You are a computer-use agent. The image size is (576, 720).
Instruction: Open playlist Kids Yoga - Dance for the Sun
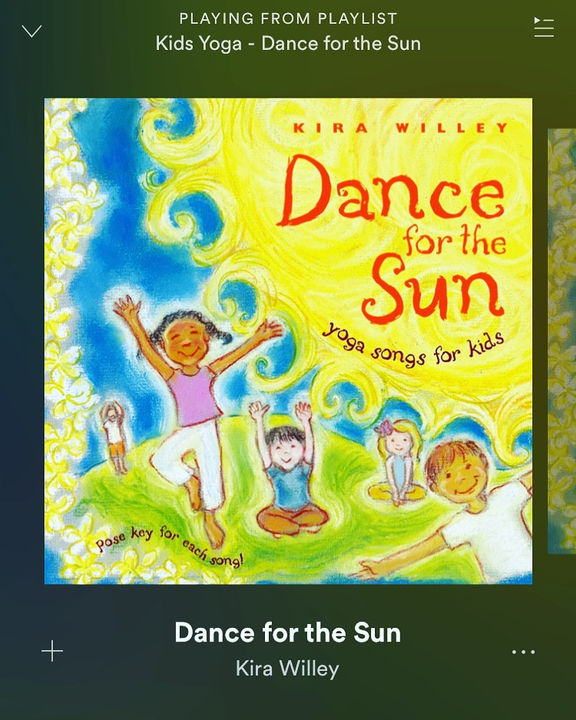pos(288,44)
